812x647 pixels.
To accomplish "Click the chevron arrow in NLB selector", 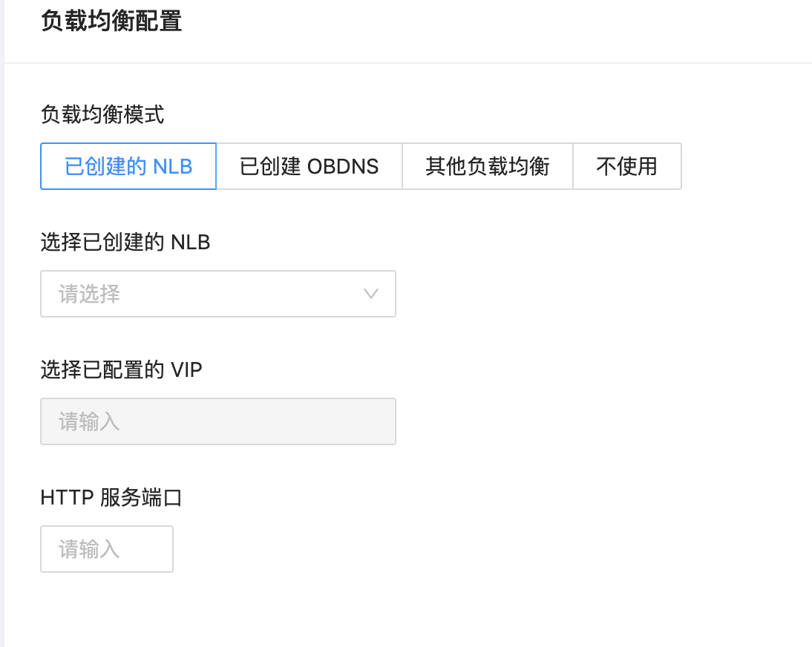I will point(371,294).
